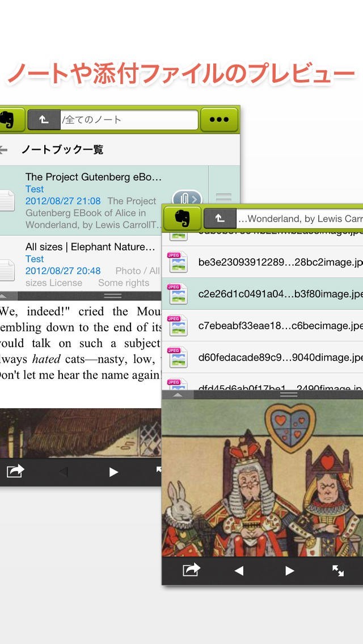Tap the next arrow below the Alice text preview
This screenshot has width=363, height=644.
[113, 472]
